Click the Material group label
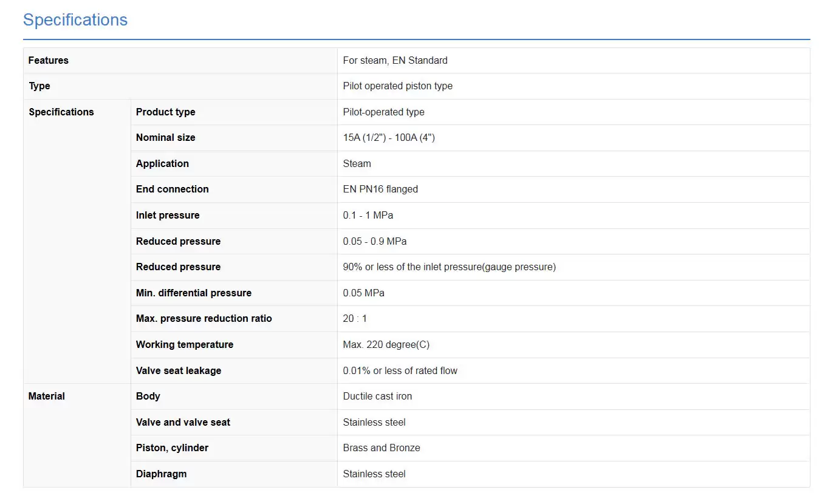 [46, 397]
